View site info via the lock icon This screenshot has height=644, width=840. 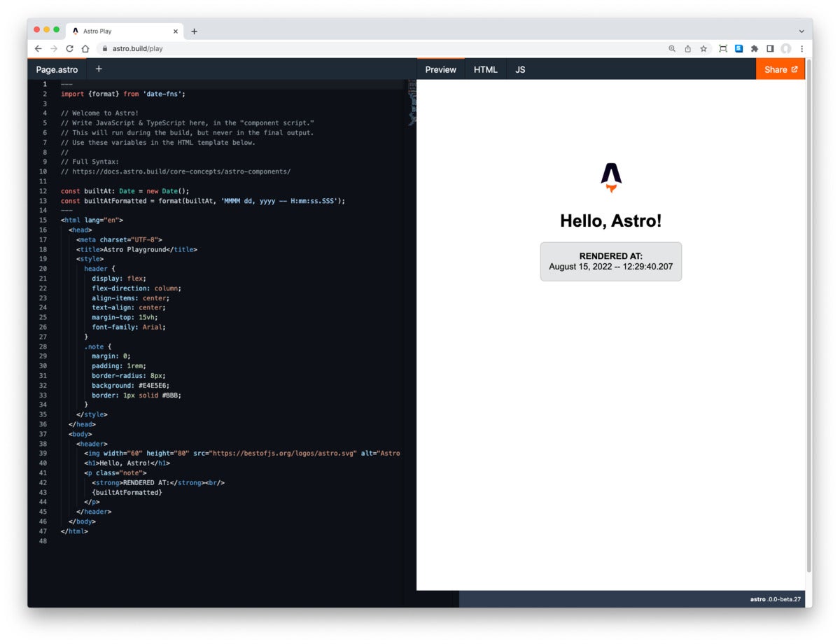104,49
